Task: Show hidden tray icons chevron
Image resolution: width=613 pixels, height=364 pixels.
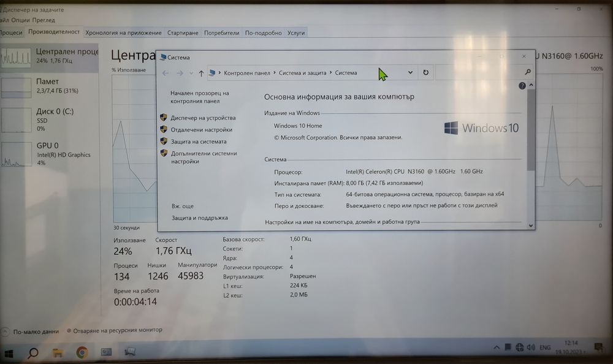Action: pos(497,347)
